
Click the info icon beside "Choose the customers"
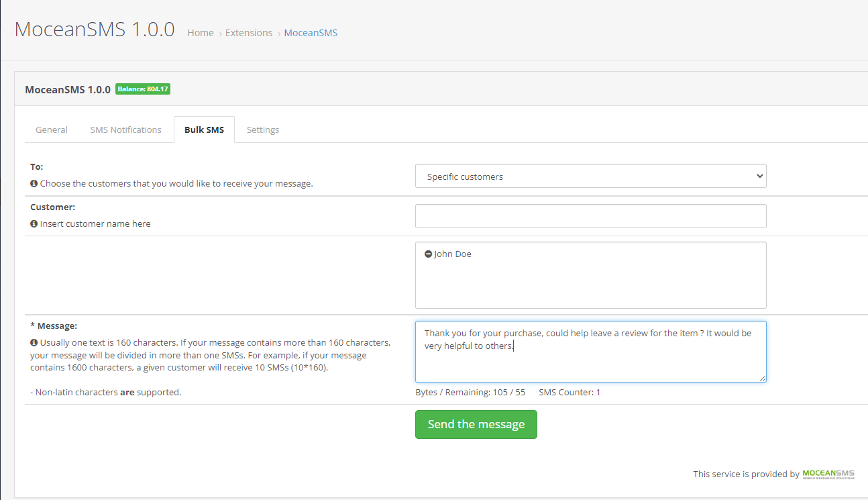click(x=34, y=183)
